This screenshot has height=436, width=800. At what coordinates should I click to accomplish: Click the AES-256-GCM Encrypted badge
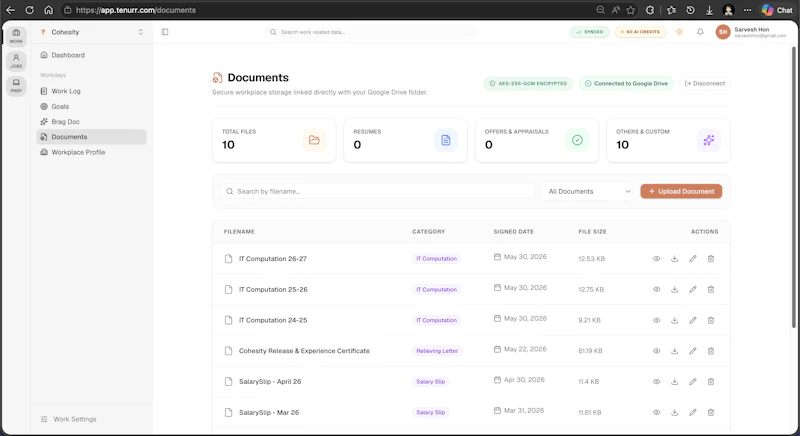528,83
